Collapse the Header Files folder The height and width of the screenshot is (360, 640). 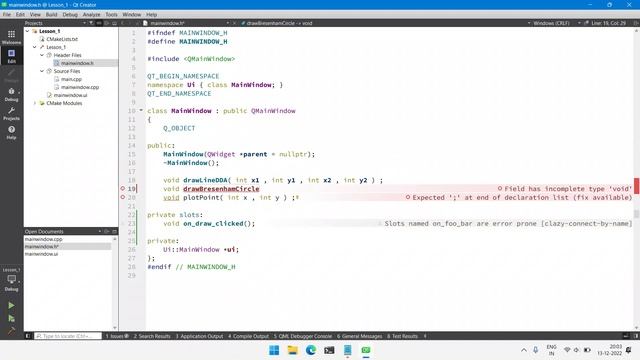42,55
